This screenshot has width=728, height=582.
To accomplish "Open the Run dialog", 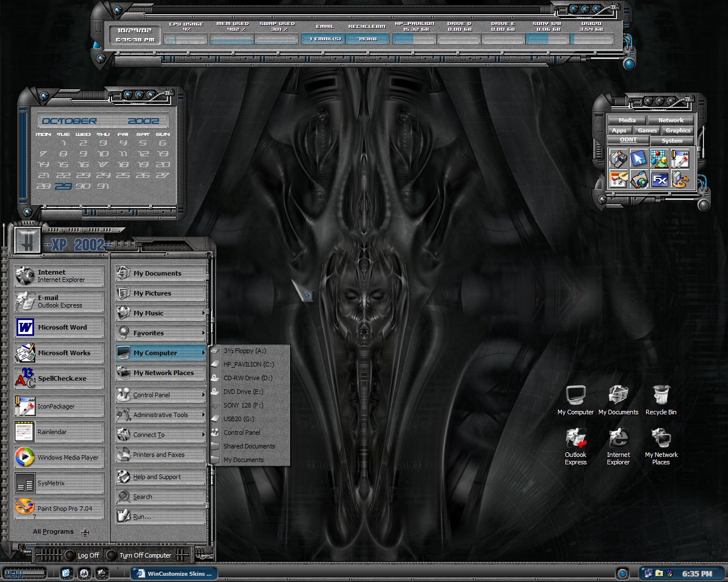I will [160, 517].
